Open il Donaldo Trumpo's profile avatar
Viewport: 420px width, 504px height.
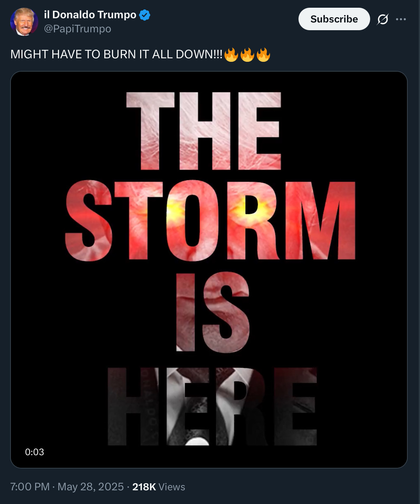pyautogui.click(x=24, y=22)
